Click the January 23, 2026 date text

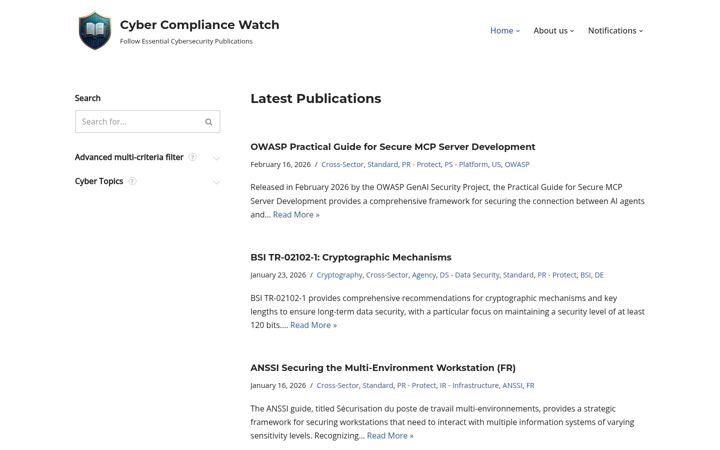pos(278,275)
